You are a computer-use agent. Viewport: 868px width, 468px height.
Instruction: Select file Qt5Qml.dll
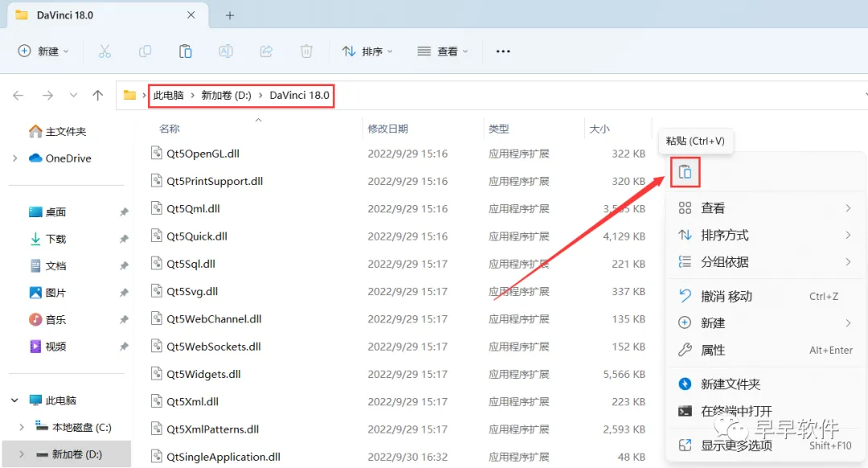[193, 209]
